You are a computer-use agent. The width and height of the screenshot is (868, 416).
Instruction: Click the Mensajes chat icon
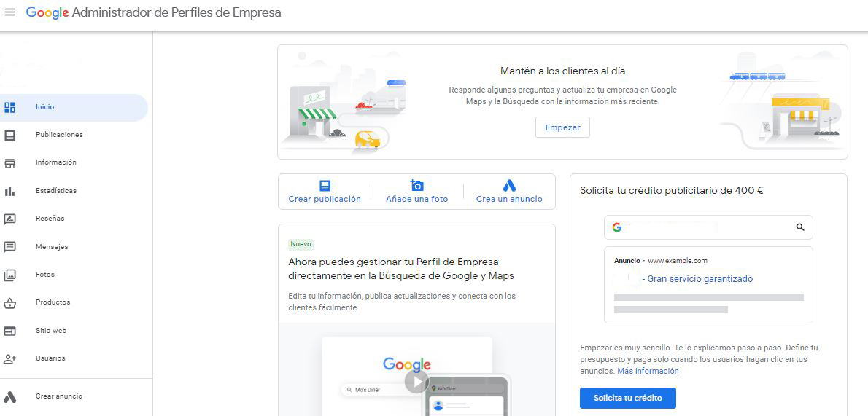[x=10, y=247]
